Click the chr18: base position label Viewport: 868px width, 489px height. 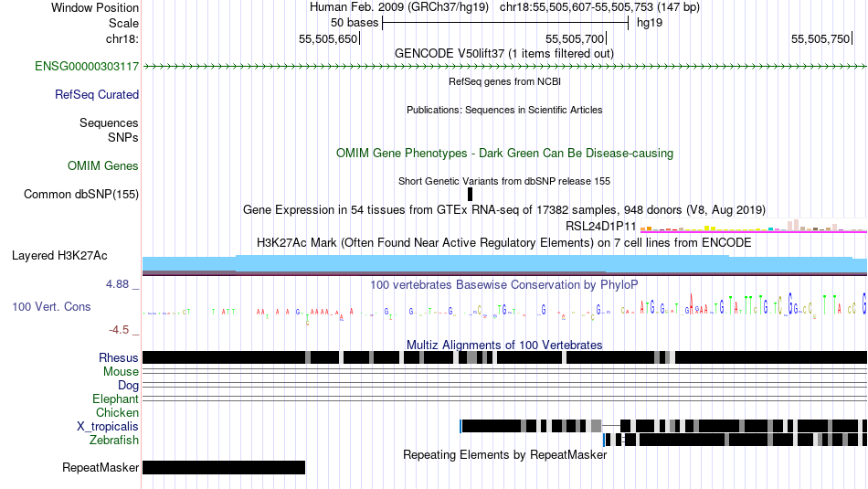coord(122,38)
